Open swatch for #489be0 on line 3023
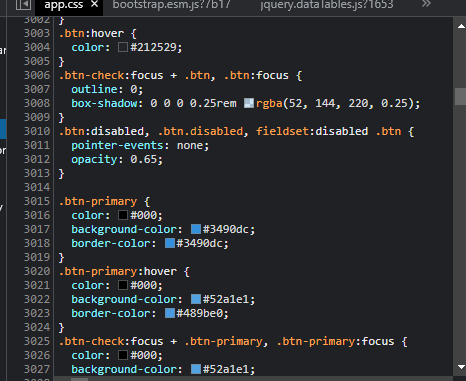Image resolution: width=466 pixels, height=381 pixels. click(x=170, y=313)
